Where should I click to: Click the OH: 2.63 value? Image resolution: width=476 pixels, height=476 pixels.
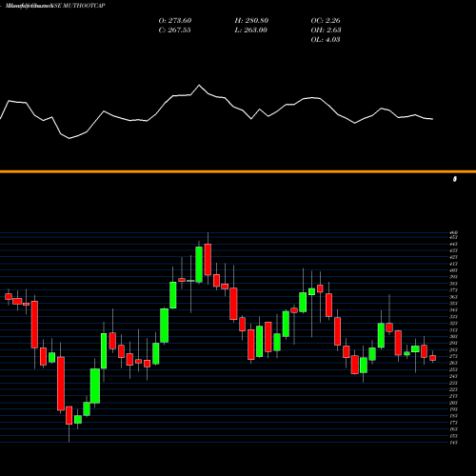coord(326,30)
